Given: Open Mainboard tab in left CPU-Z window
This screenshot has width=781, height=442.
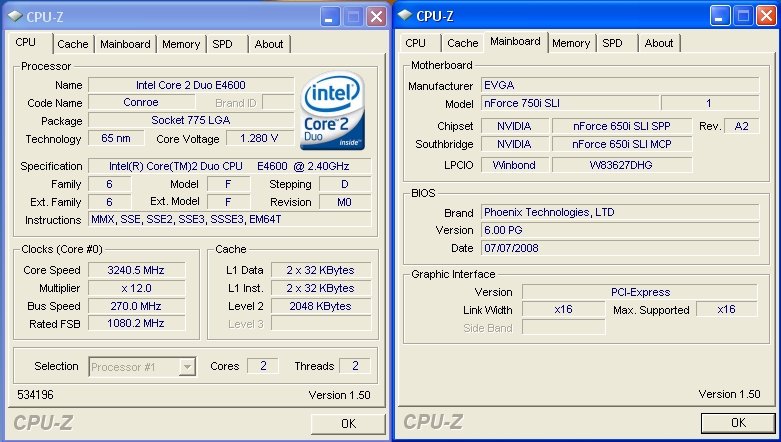Looking at the screenshot, I should point(125,44).
